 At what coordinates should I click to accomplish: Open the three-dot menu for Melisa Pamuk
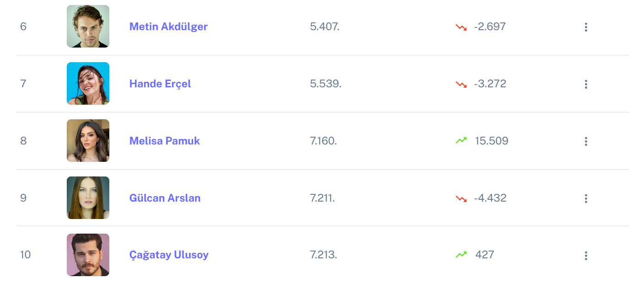tap(585, 141)
